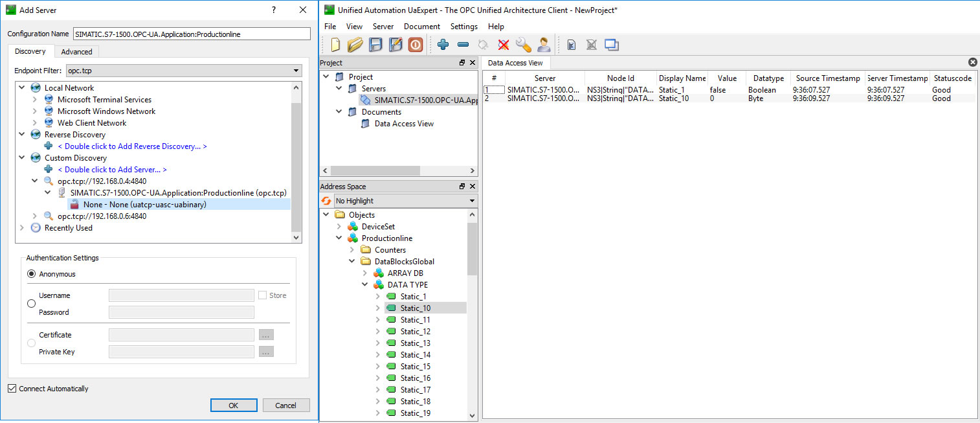Open the Endpoint Filter dropdown
The width and height of the screenshot is (980, 423).
(x=184, y=71)
